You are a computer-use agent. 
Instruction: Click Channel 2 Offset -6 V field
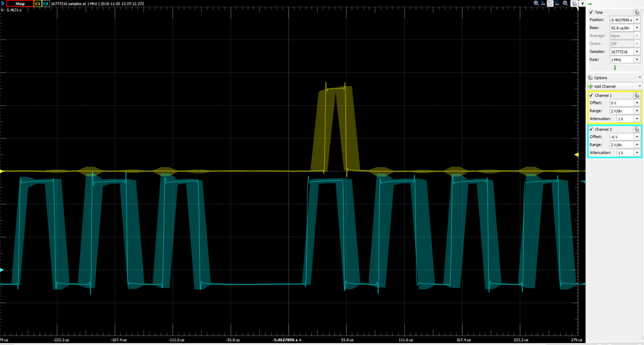[x=621, y=137]
